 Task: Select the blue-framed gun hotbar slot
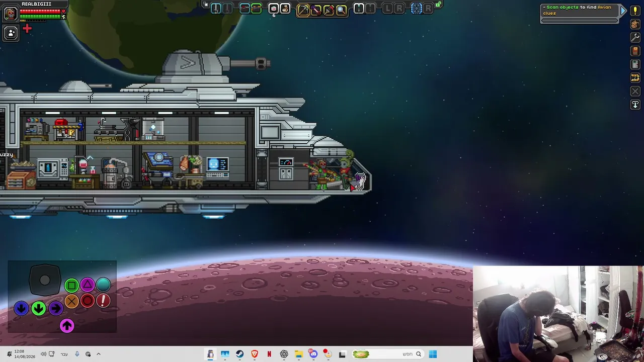tap(245, 8)
